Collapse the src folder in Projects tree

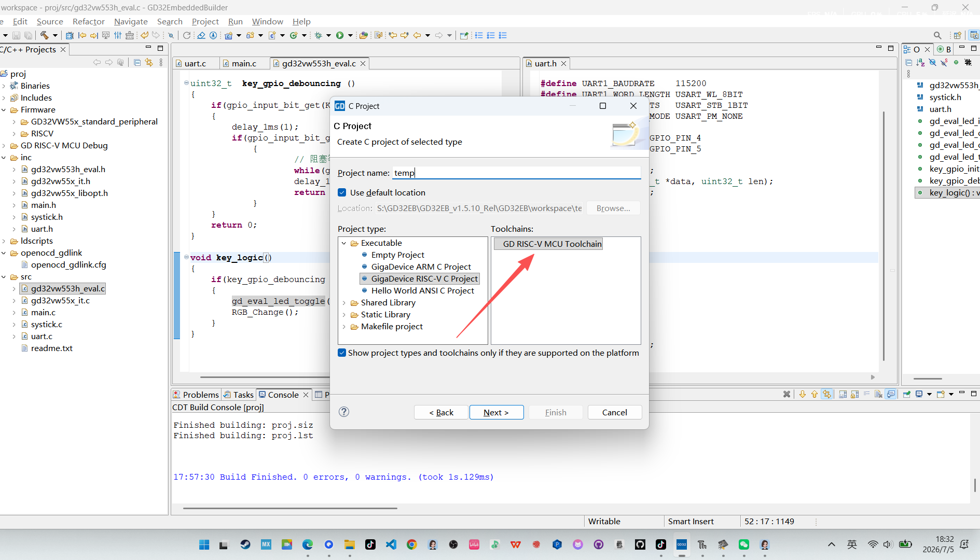tap(4, 277)
